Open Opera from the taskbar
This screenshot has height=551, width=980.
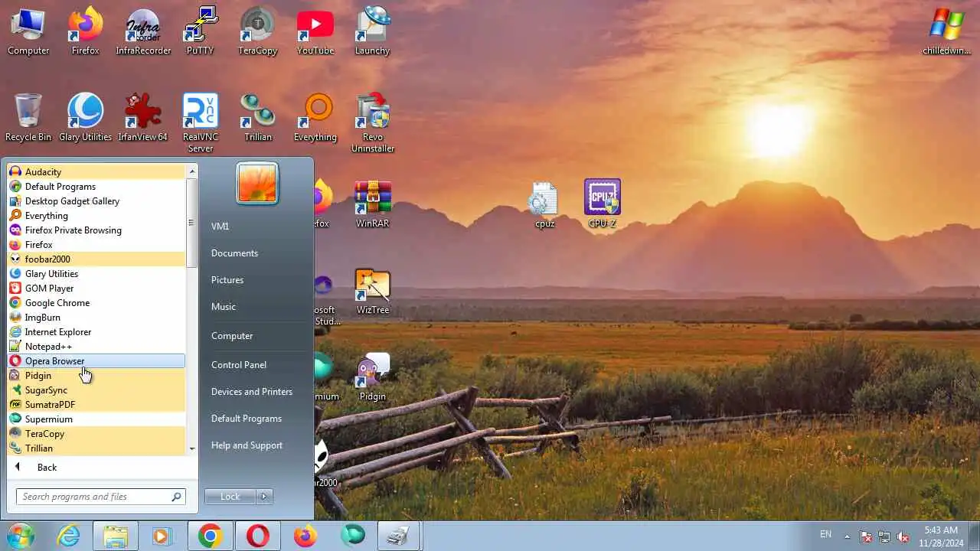(x=257, y=536)
